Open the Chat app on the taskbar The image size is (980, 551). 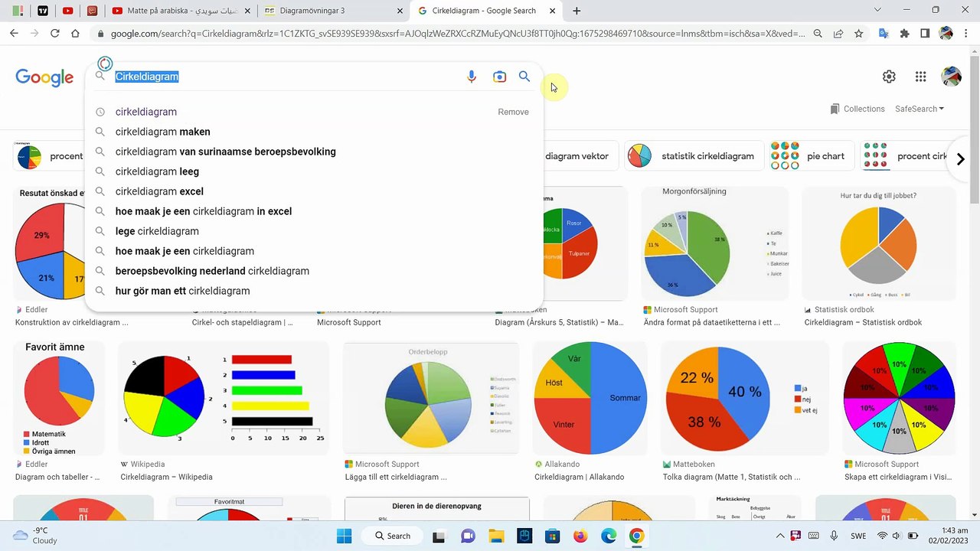(468, 536)
